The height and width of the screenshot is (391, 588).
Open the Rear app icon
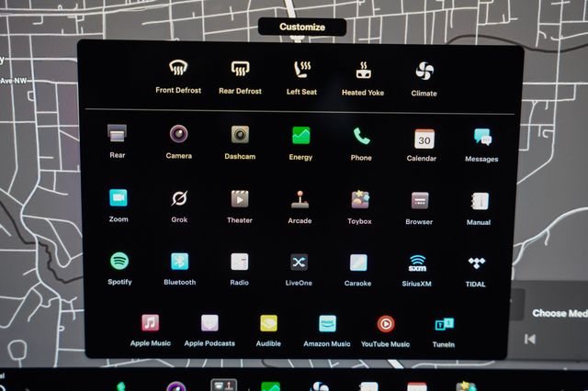pyautogui.click(x=117, y=133)
